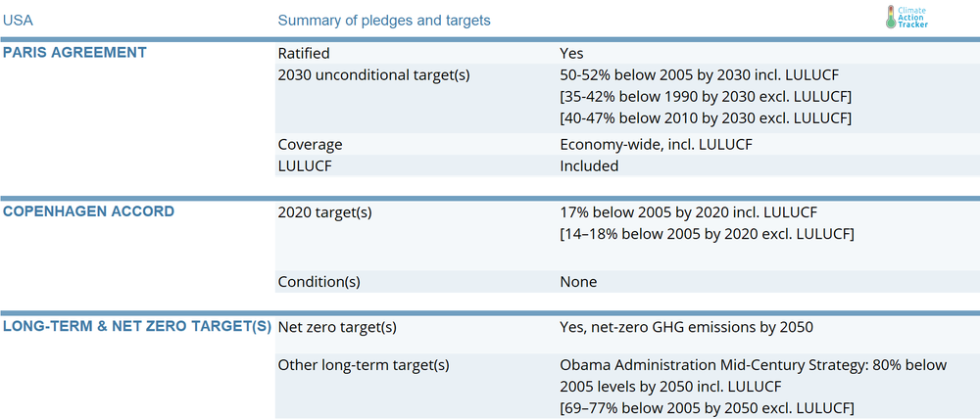
Task: Select the Coverage row label
Action: 310,145
